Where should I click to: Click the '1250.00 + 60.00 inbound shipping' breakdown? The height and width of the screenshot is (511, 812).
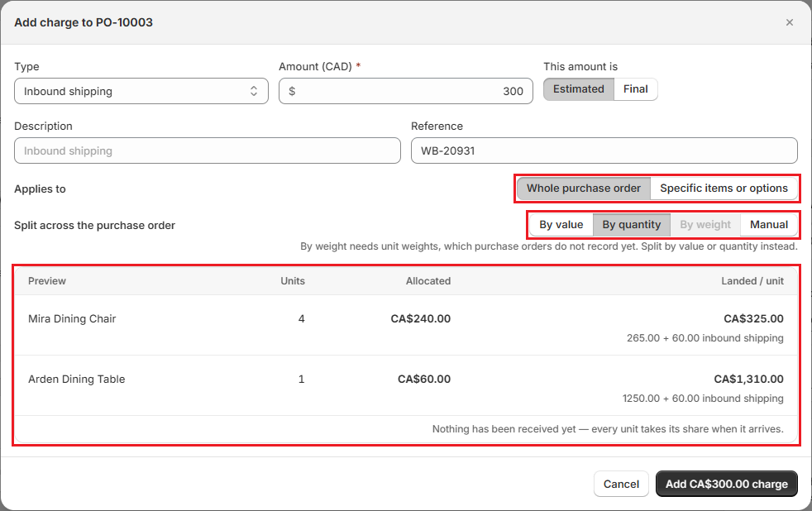pyautogui.click(x=703, y=399)
